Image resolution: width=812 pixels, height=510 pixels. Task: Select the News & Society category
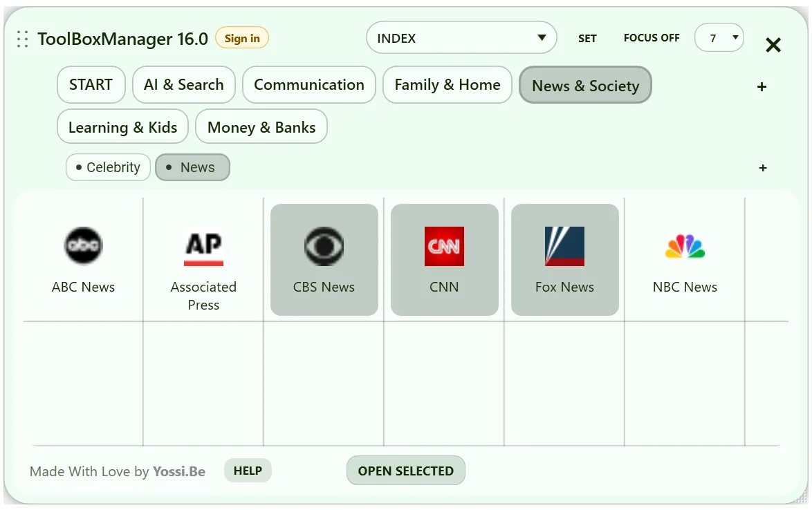coord(585,85)
